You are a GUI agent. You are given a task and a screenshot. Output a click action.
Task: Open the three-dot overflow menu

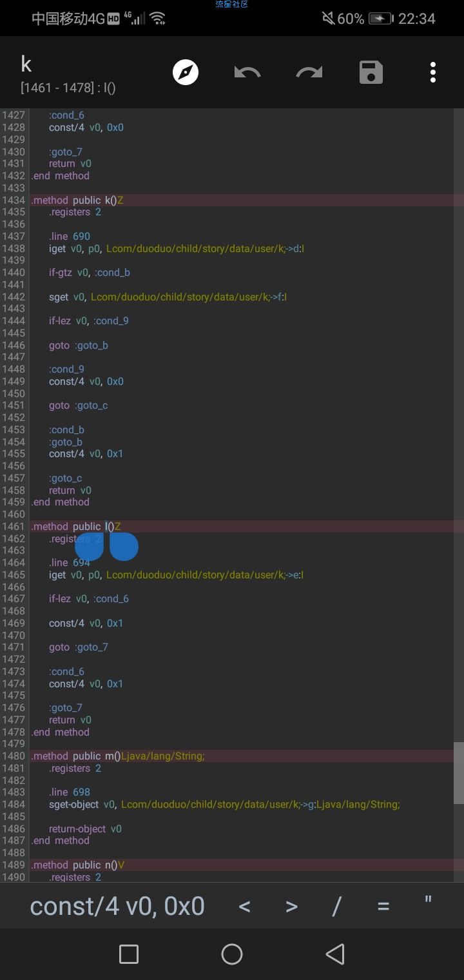coord(433,72)
